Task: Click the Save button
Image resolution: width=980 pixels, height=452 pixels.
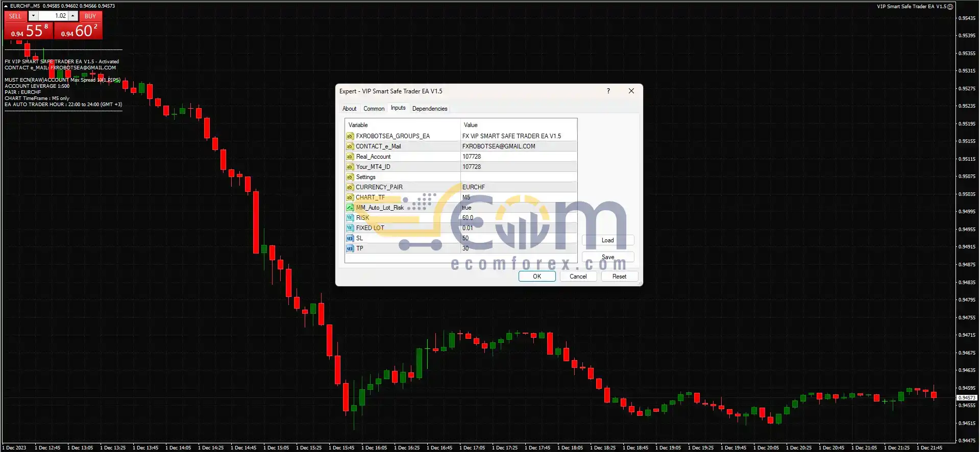Action: pos(607,257)
